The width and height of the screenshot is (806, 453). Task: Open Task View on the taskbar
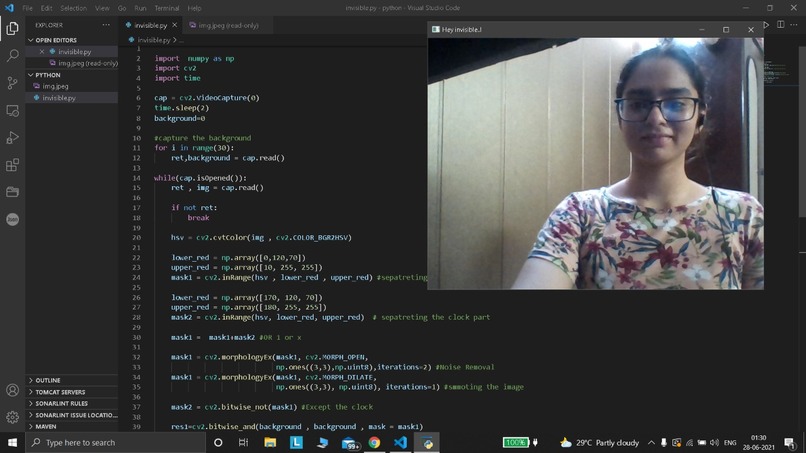(244, 442)
